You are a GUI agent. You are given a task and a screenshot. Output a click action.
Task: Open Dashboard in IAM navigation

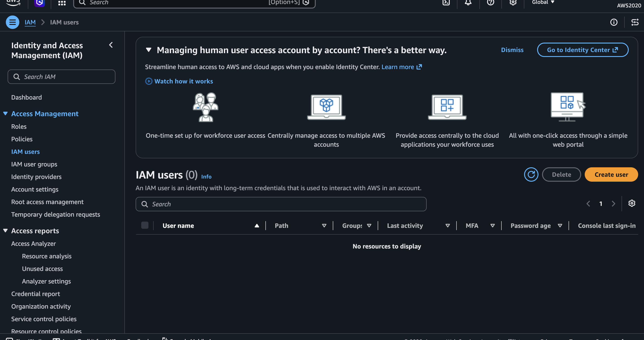pyautogui.click(x=26, y=97)
